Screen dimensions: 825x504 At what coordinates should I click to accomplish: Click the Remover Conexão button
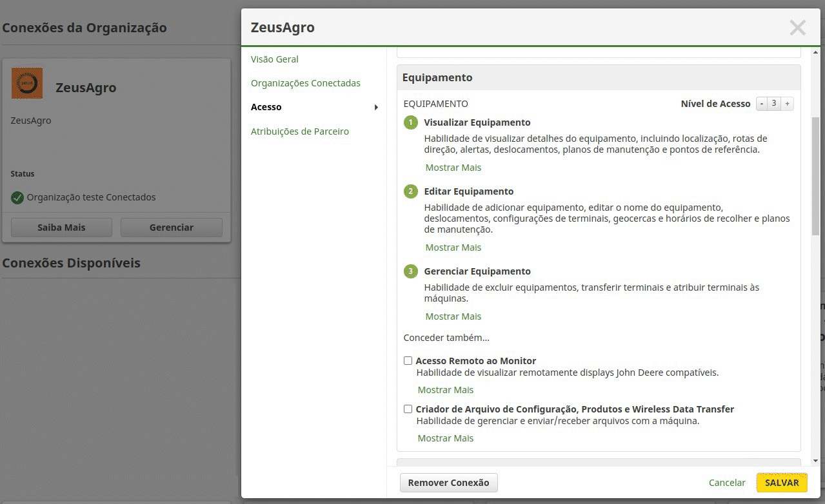tap(449, 483)
